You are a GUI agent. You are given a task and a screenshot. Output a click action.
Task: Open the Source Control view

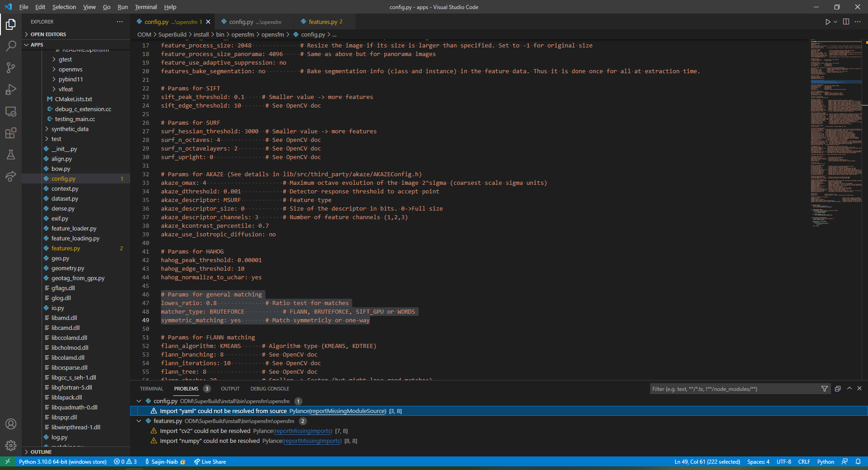(x=11, y=68)
